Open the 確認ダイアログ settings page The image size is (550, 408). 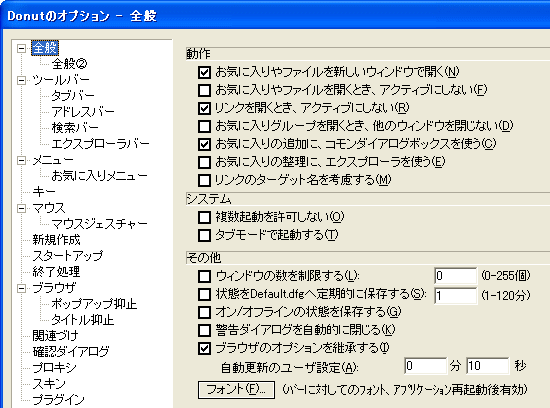(71, 352)
